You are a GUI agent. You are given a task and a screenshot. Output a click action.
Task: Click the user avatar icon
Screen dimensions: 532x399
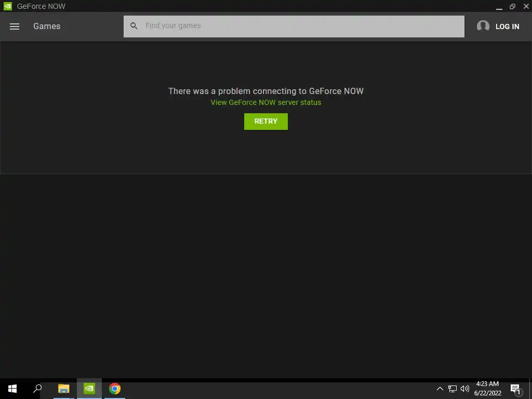pyautogui.click(x=483, y=26)
